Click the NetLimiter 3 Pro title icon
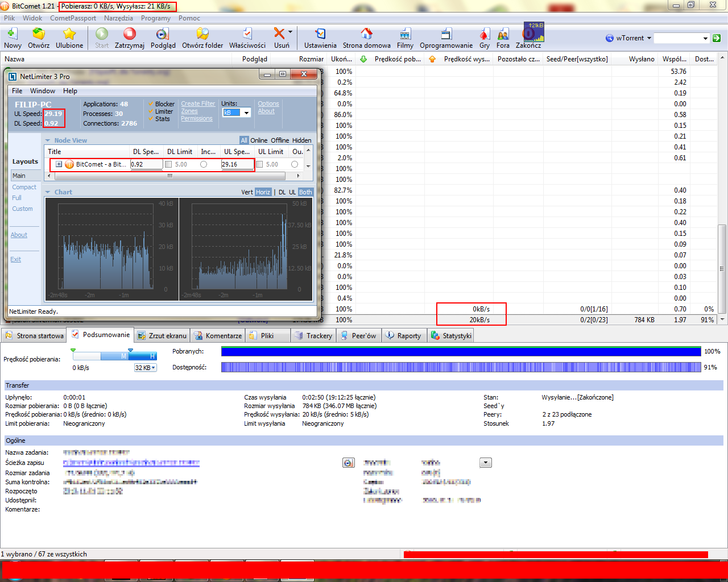Image resolution: width=728 pixels, height=582 pixels. 13,76
